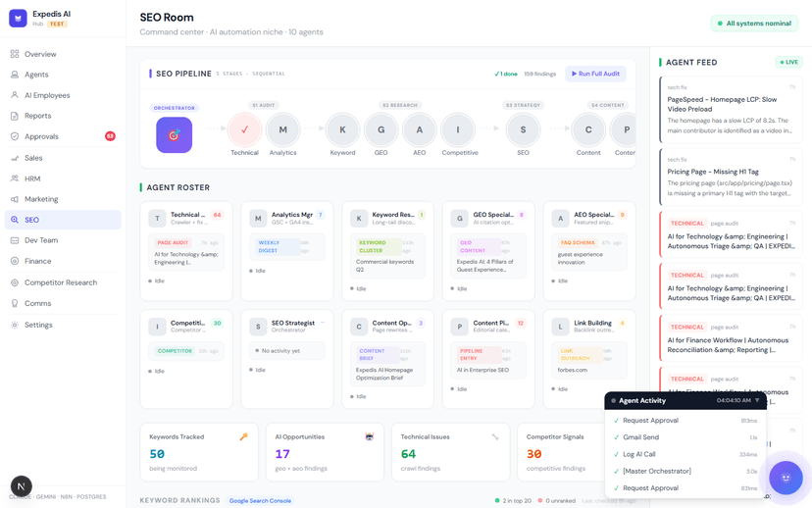Click the All systems nominal status badge
Viewport: 812px width, 508px height.
754,24
